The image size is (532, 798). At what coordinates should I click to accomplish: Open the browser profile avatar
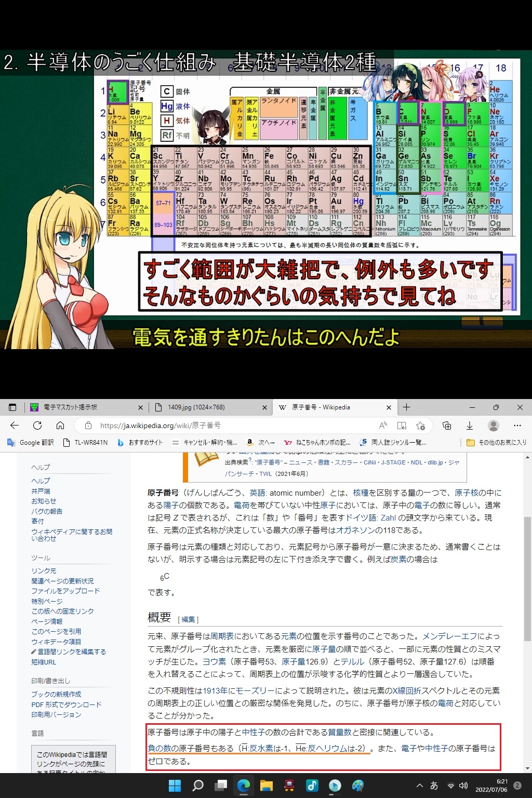coord(494,425)
